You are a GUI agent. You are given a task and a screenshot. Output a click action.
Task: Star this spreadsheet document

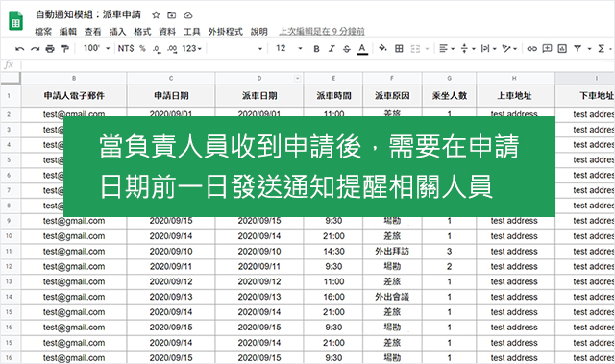point(156,15)
